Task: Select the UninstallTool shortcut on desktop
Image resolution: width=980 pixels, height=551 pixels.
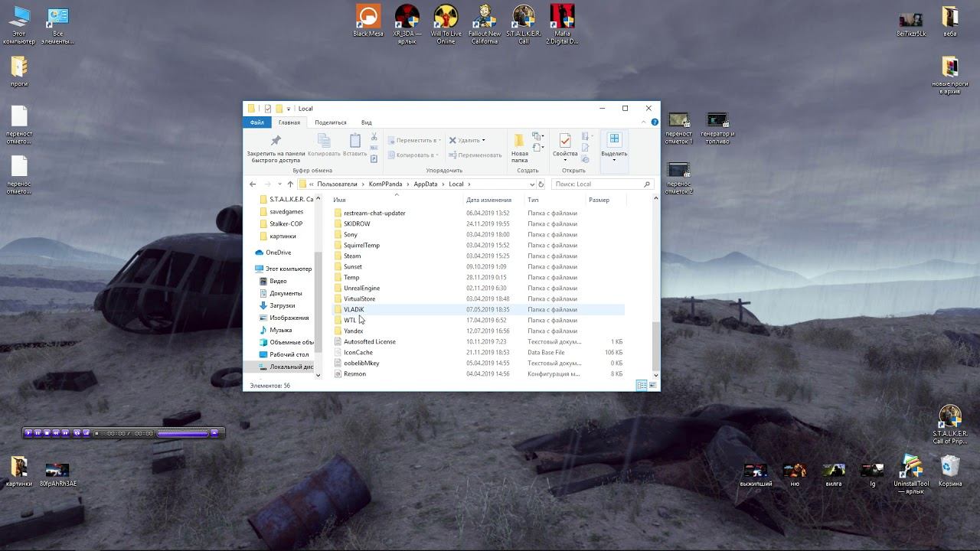Action: pyautogui.click(x=911, y=474)
